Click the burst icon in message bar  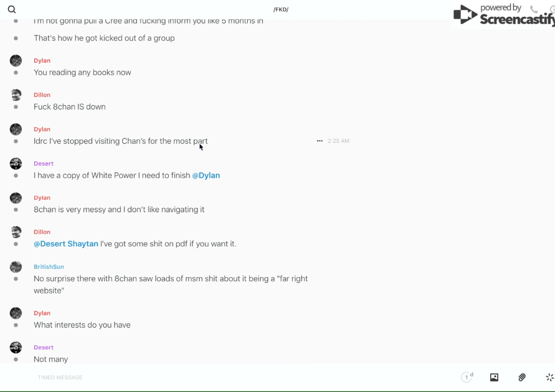[549, 377]
